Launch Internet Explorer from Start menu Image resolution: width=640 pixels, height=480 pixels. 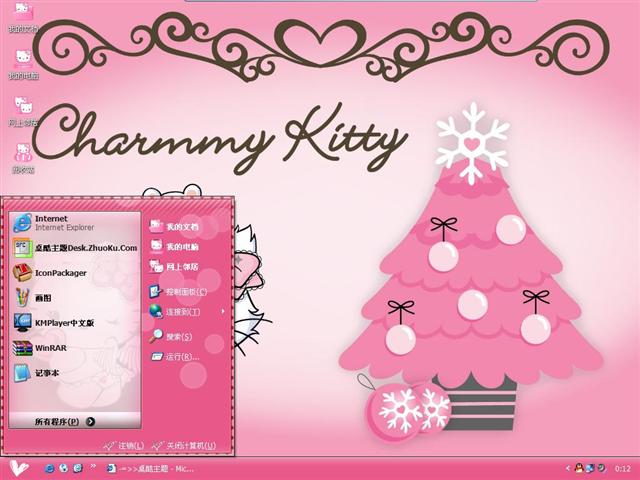click(76, 223)
